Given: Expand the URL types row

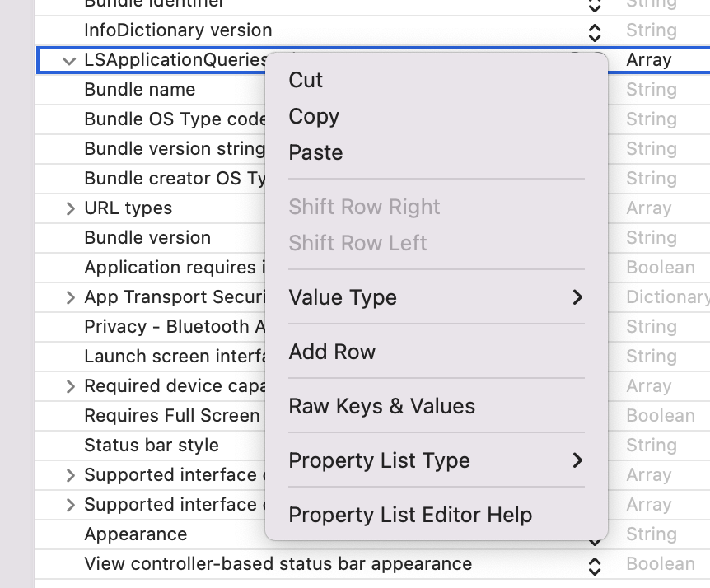Looking at the screenshot, I should tap(70, 208).
